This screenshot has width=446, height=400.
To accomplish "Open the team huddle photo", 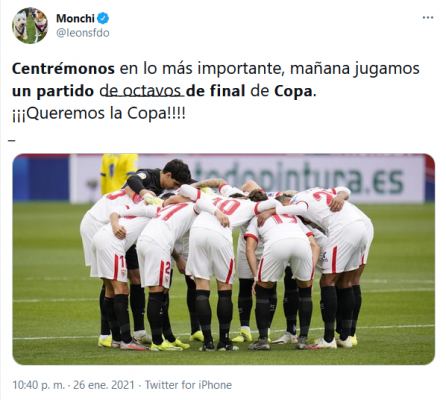I will [x=224, y=259].
